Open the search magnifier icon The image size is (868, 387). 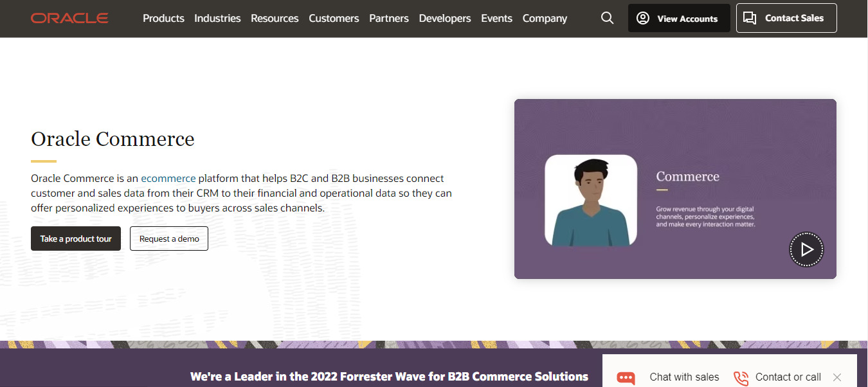coord(607,18)
